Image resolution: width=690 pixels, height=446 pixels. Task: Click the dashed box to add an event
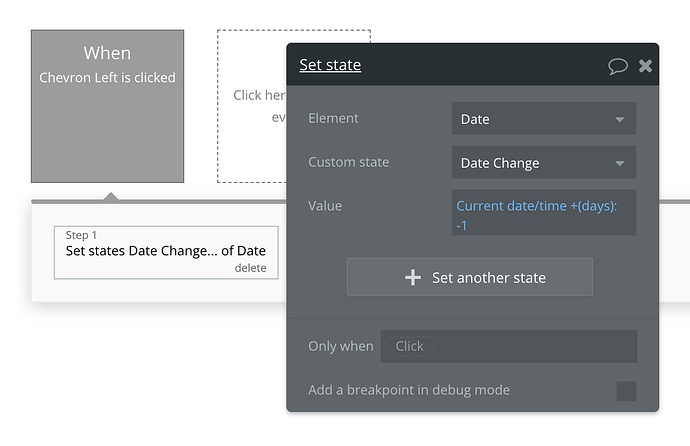tap(252, 105)
